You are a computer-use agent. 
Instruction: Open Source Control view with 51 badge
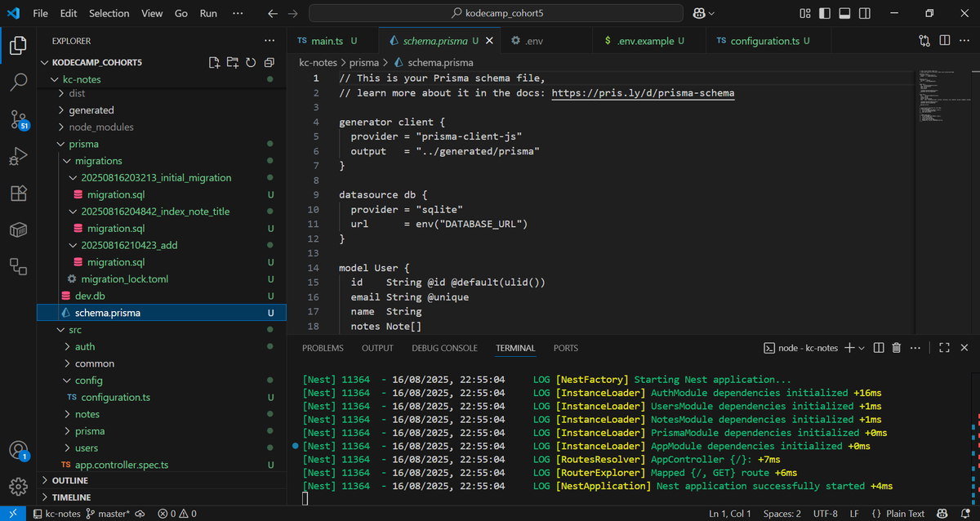click(x=19, y=120)
